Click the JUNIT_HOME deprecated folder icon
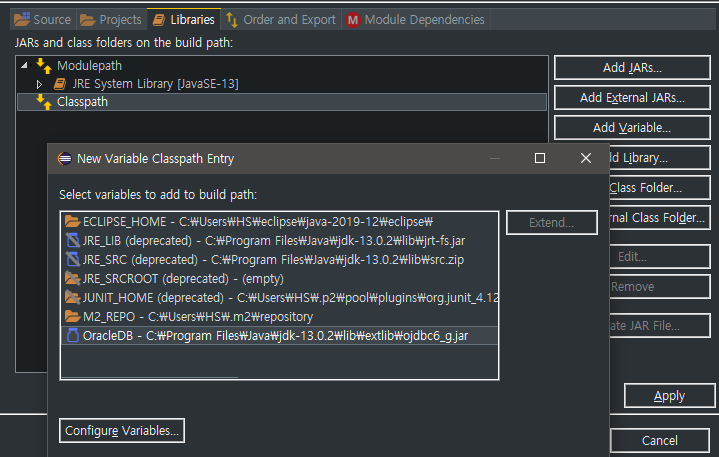Screen dimensions: 719x457 72,298
